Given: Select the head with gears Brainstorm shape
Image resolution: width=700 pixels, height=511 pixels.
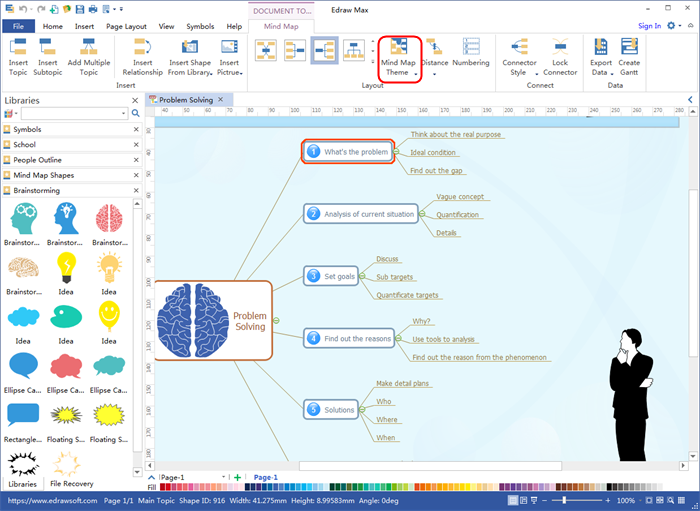Looking at the screenshot, I should [23, 219].
